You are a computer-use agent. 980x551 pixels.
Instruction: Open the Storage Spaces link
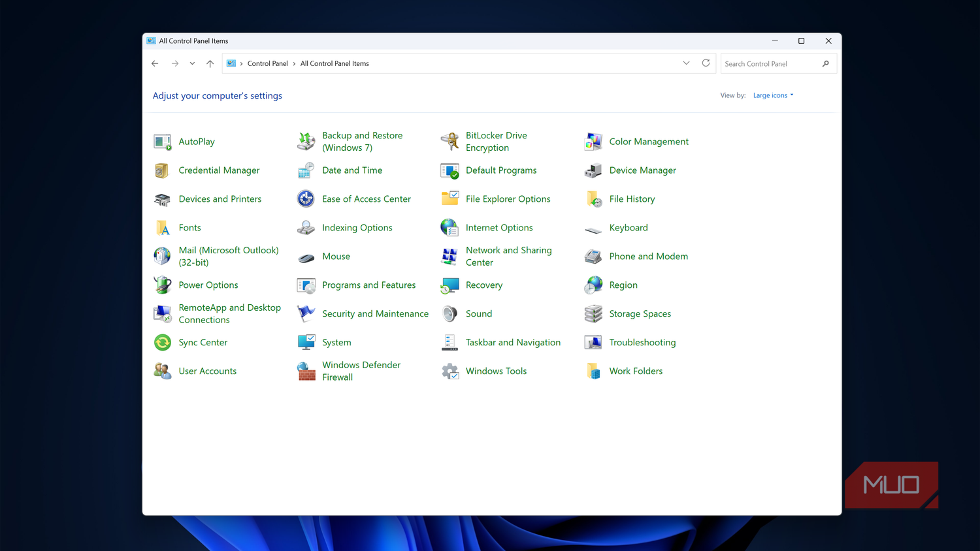click(x=640, y=314)
